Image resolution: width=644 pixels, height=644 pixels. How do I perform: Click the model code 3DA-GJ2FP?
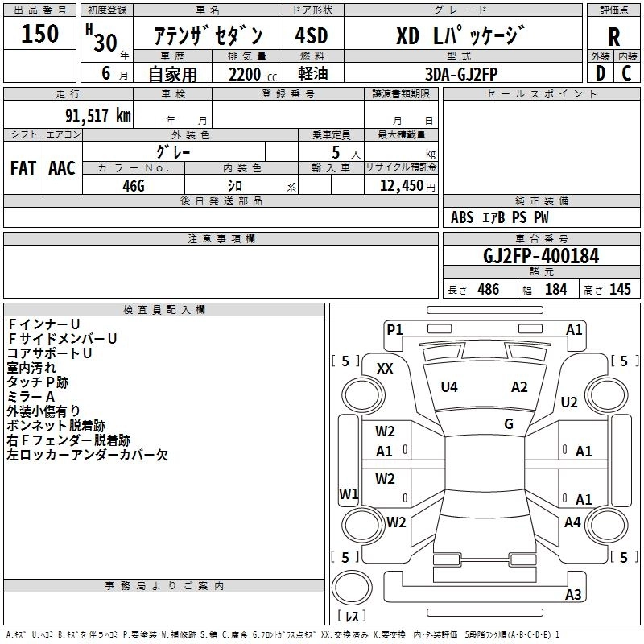point(461,73)
